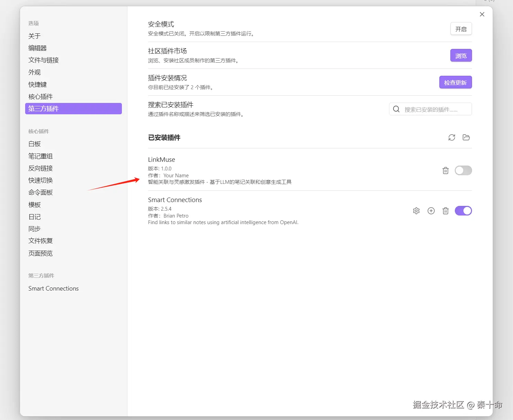513x420 pixels.
Task: Close the settings dialog
Action: 482,14
